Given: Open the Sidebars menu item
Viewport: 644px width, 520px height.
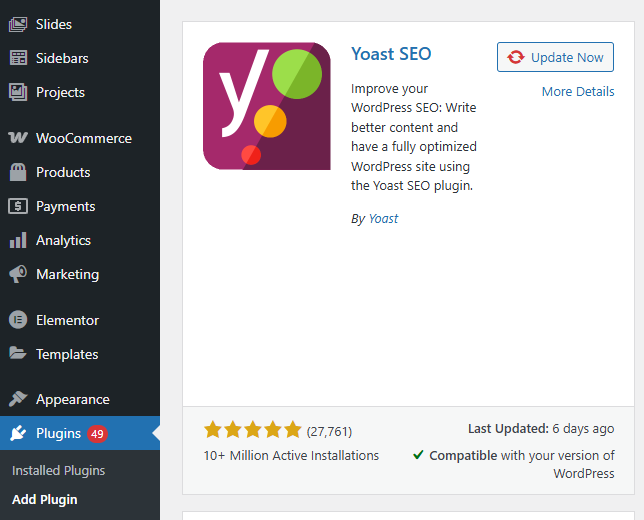Looking at the screenshot, I should pos(80,58).
